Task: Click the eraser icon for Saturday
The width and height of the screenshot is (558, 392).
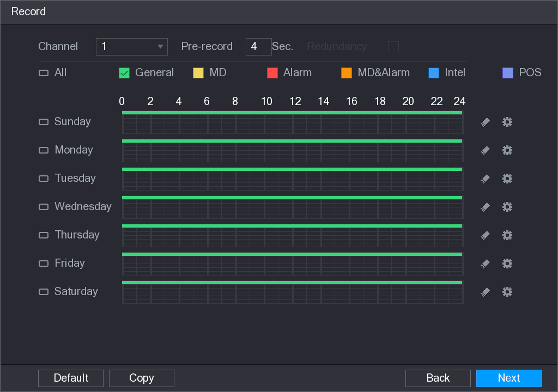Action: pyautogui.click(x=485, y=292)
